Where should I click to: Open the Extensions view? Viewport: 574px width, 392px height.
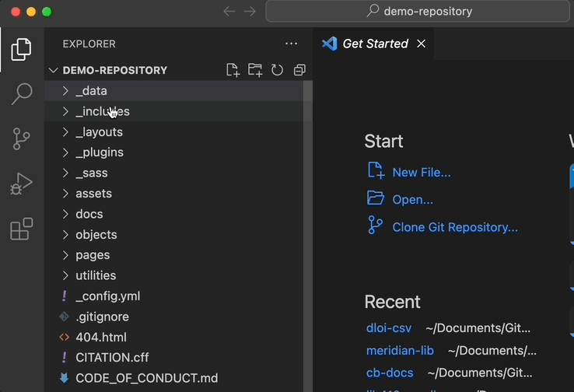22,229
